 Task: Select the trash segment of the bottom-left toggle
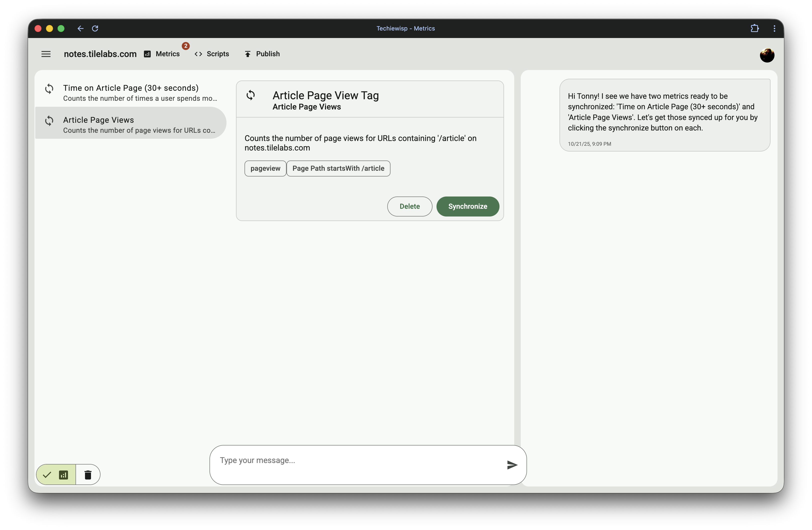point(88,474)
